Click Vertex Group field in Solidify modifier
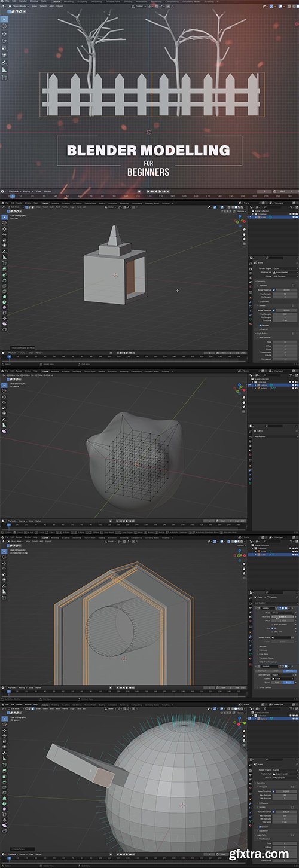 point(281,638)
